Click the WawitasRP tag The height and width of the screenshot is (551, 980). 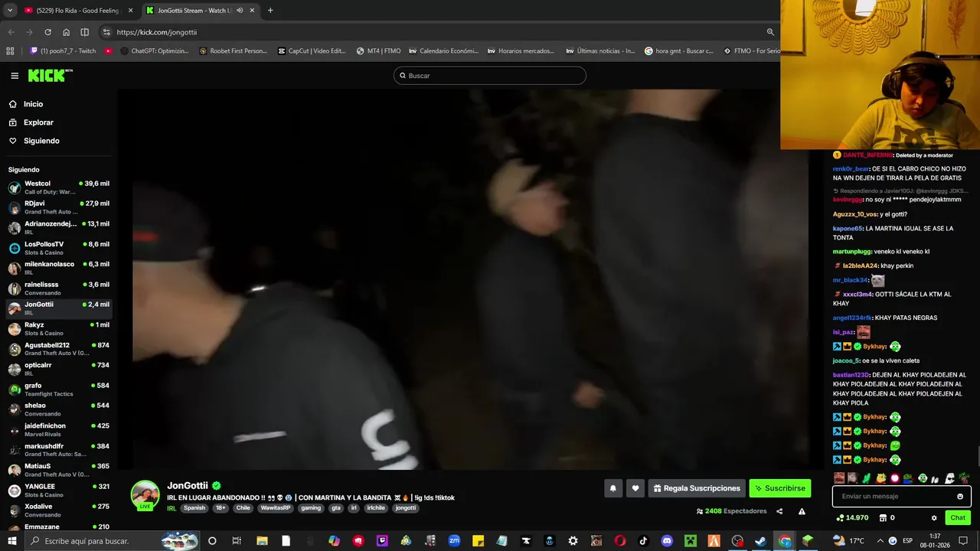(x=276, y=508)
